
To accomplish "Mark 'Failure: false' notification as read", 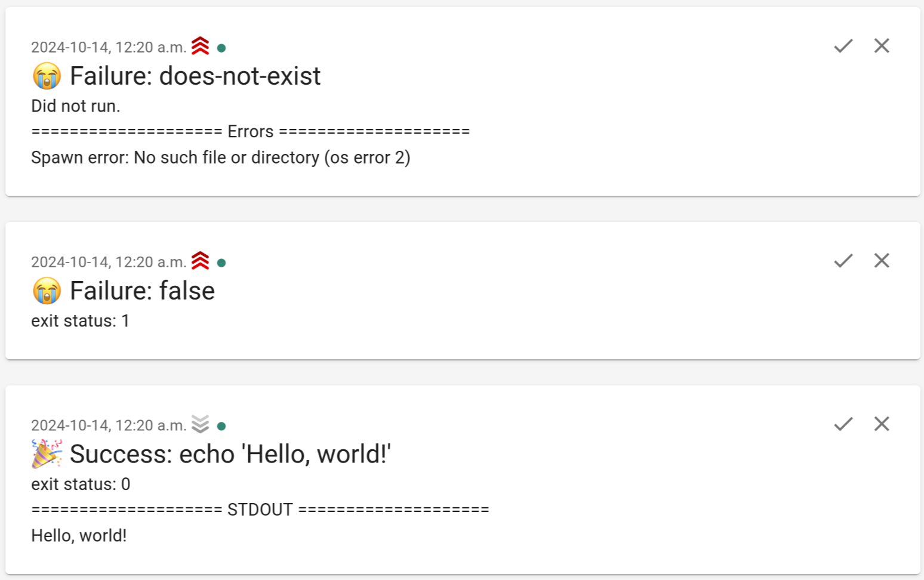I will pos(843,261).
